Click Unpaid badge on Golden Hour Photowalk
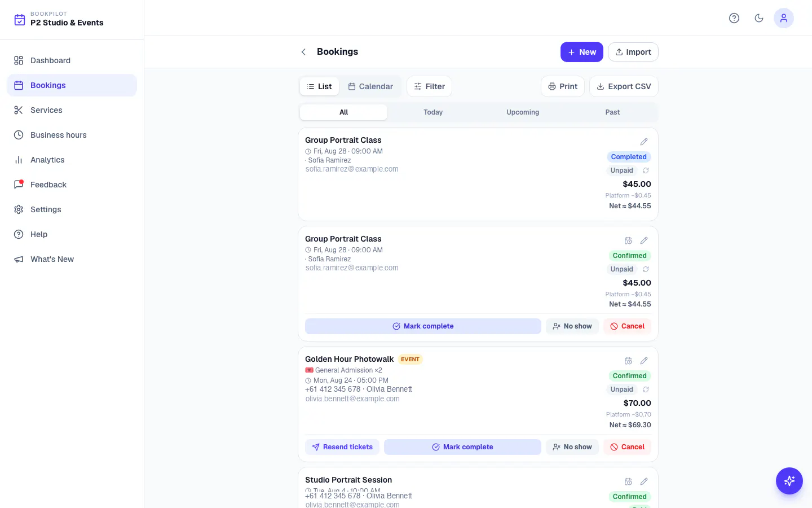Viewport: 812px width, 508px height. coord(621,389)
